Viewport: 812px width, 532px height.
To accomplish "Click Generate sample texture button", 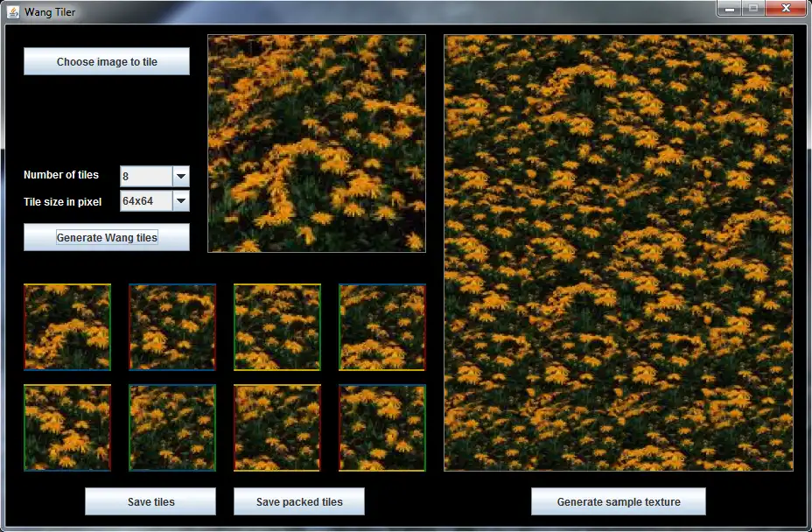I will click(619, 501).
